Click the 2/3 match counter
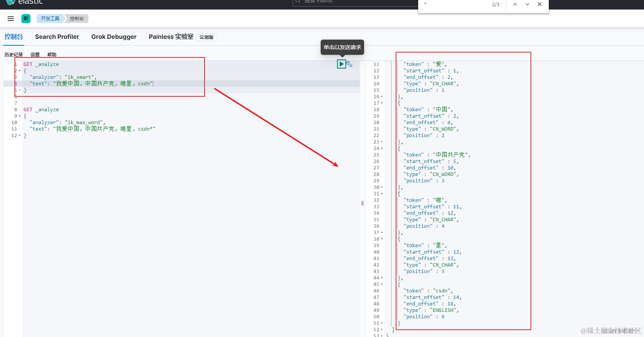Screen dimensions: 644x337 (x=495, y=5)
